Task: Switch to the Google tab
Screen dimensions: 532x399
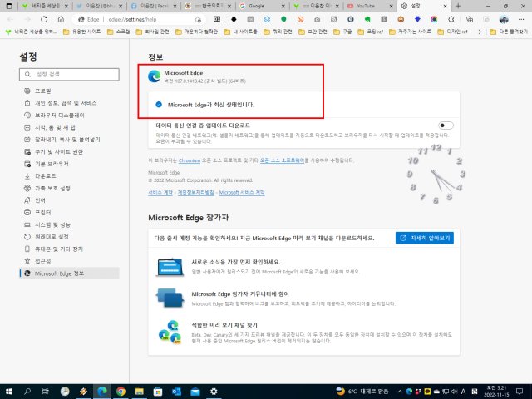Action: coord(261,6)
